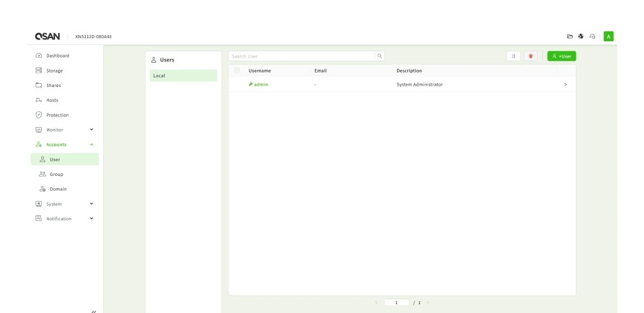Open the file manager folder icon
Viewport: 644px width, 313px height.
[x=570, y=36]
